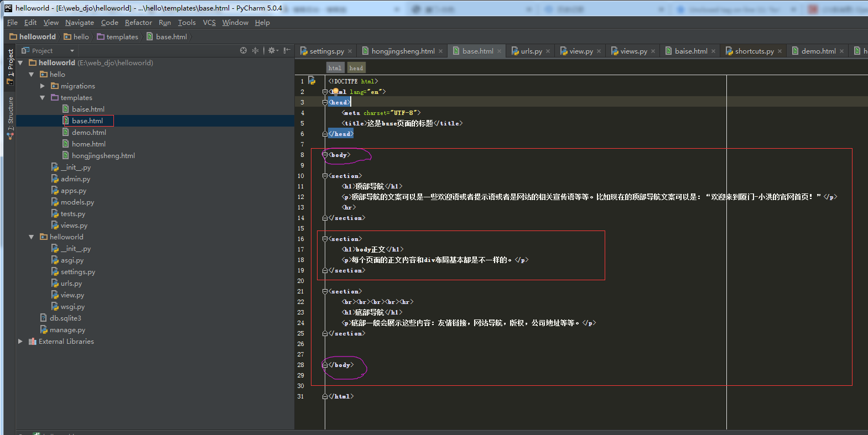Open the Edit menu
Viewport: 868px width, 435px height.
(x=30, y=23)
